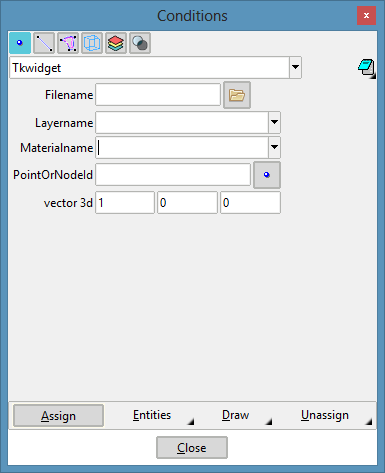Close the Conditions window with the X
Screen dimensions: 385x473
366,16
